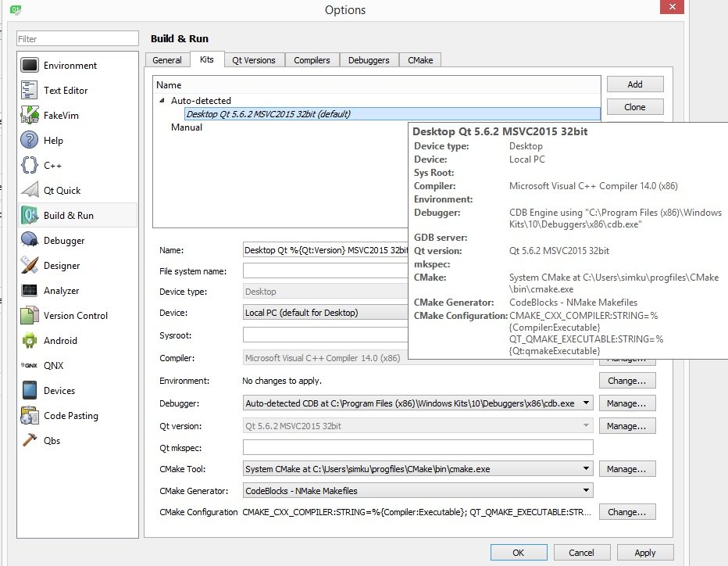This screenshot has width=728, height=566.
Task: Click Change button for CMake Configuration
Action: (x=626, y=512)
